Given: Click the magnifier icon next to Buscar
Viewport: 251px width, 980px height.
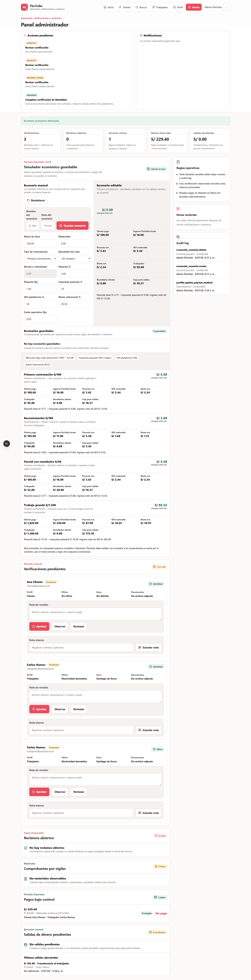Looking at the screenshot, I should click(137, 7).
